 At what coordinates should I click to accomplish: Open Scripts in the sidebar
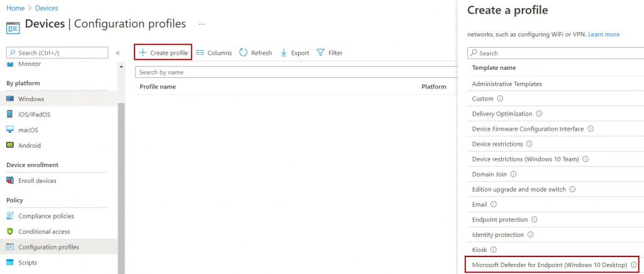click(28, 263)
